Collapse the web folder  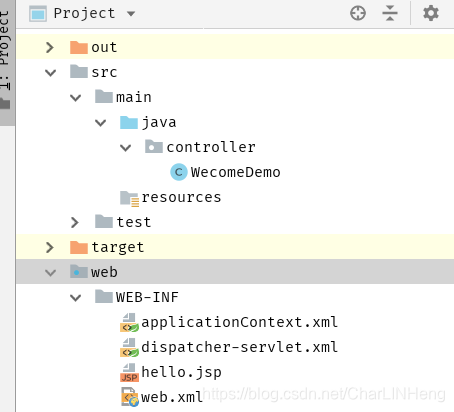click(50, 272)
